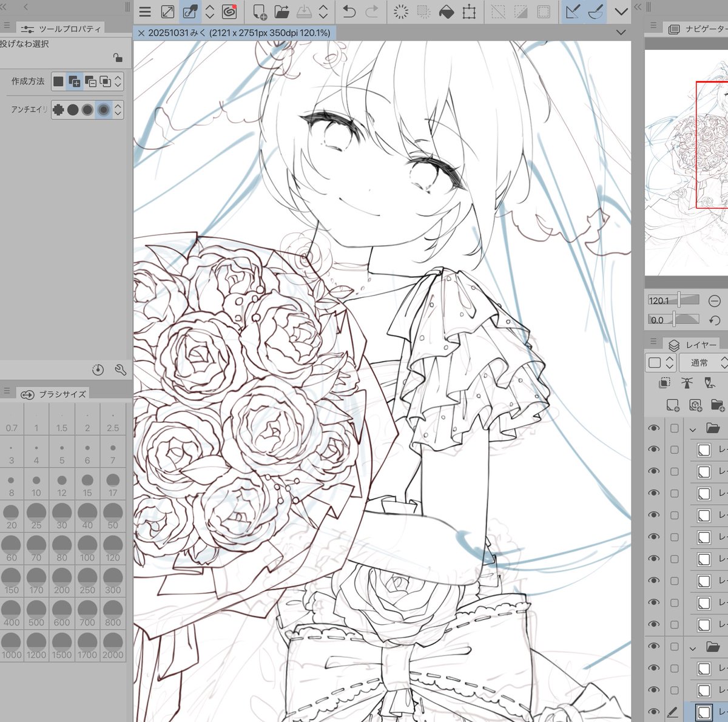Click the Navigator rotation slider at 0.0
Image resolution: width=728 pixels, height=722 pixels.
point(673,320)
